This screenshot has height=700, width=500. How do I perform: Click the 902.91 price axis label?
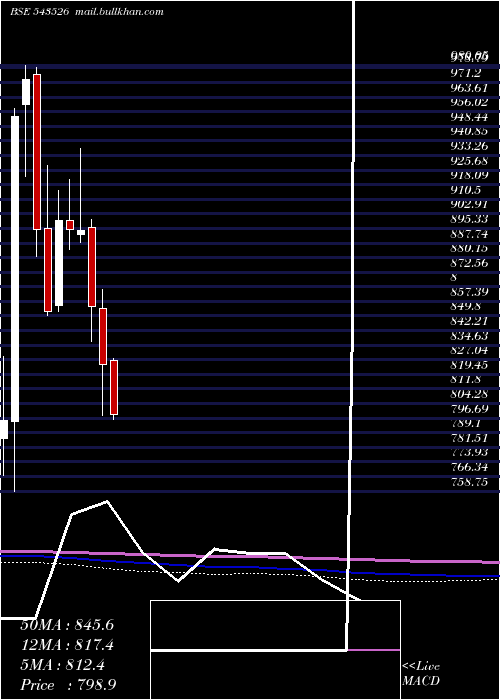click(469, 204)
